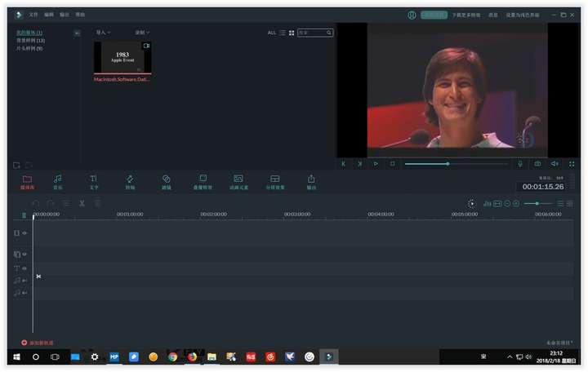
Task: Toggle overlay track visibility eye
Action: [24, 255]
